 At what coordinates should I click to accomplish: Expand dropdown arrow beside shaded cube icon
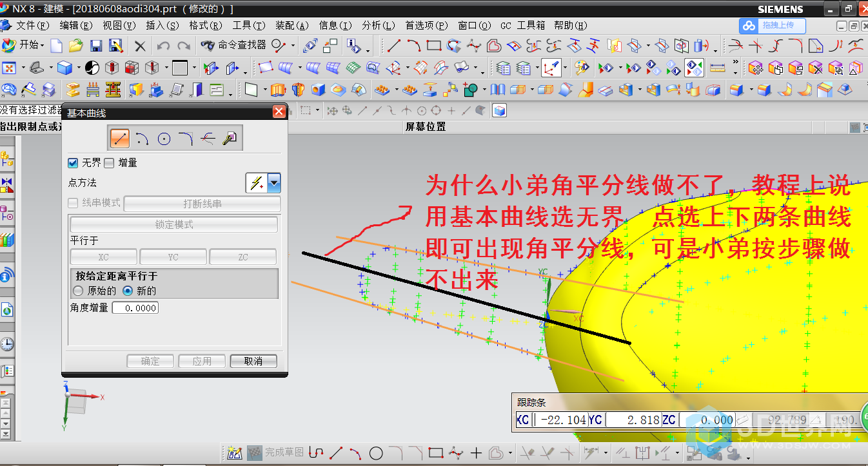click(x=79, y=68)
